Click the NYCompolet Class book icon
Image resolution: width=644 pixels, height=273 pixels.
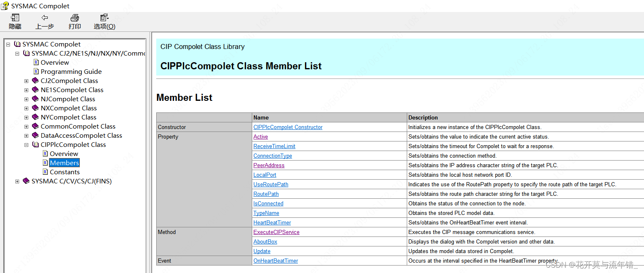tap(36, 117)
